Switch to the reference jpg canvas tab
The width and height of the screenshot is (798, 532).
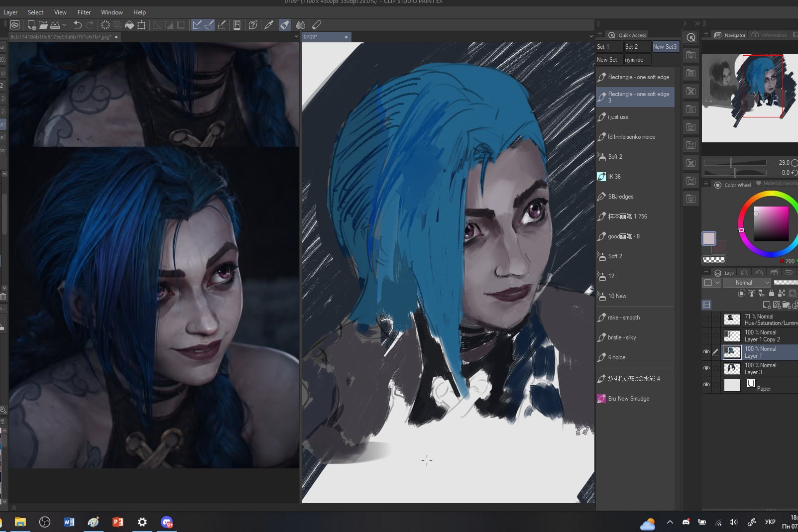(65, 37)
